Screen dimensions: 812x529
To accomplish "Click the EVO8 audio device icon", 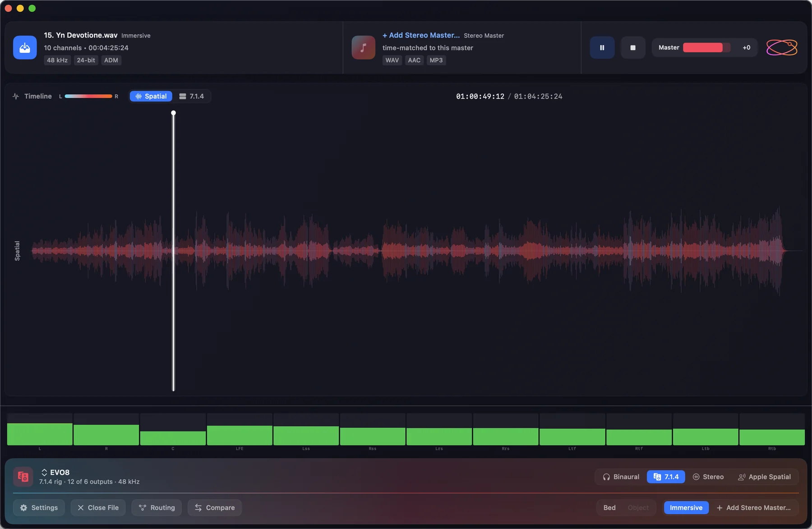I will [23, 477].
